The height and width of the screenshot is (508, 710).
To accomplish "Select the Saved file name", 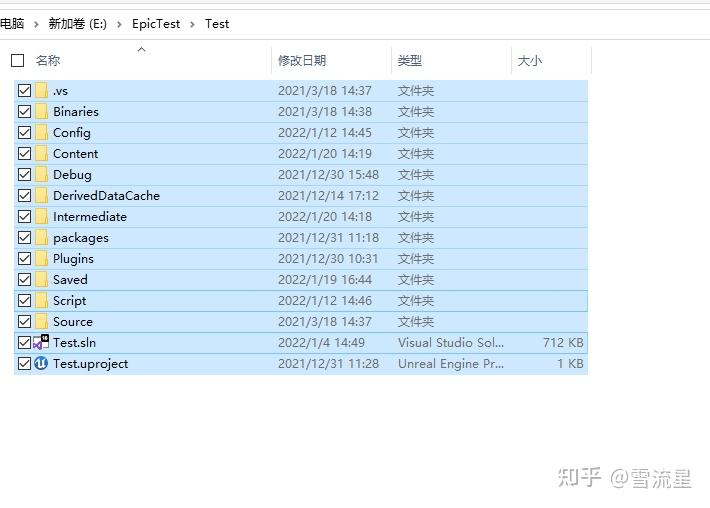I will [70, 279].
